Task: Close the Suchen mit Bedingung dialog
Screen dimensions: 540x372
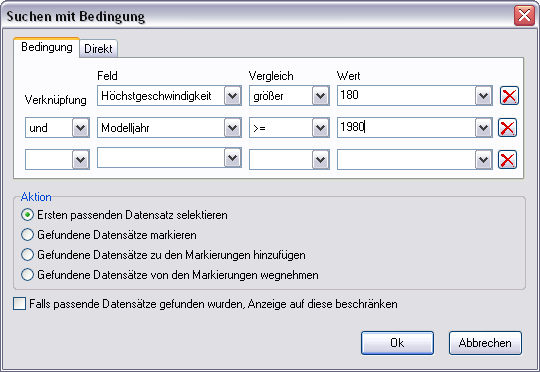Action: [x=524, y=16]
